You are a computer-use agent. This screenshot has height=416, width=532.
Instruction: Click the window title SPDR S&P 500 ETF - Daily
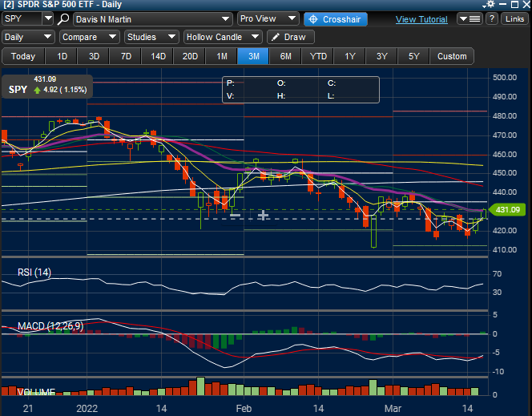[x=62, y=5]
